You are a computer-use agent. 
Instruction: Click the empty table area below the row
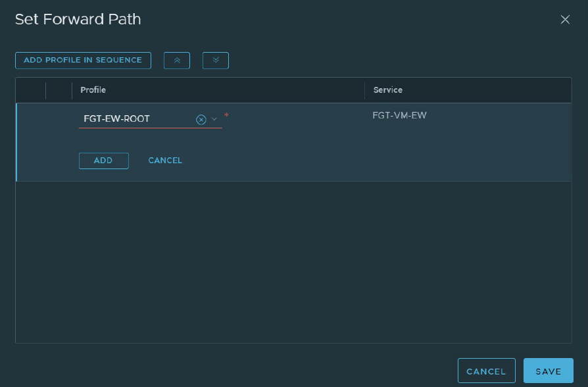point(293,262)
